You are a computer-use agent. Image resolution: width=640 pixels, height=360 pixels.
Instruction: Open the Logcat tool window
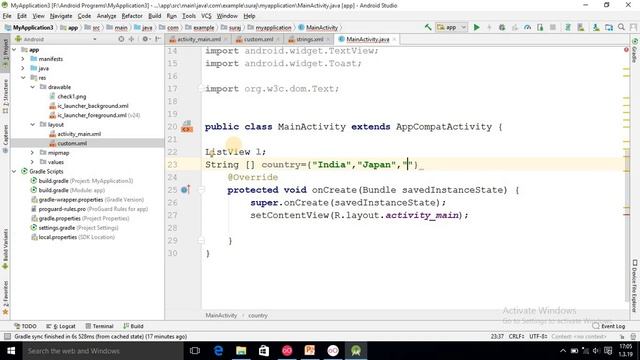(61, 326)
